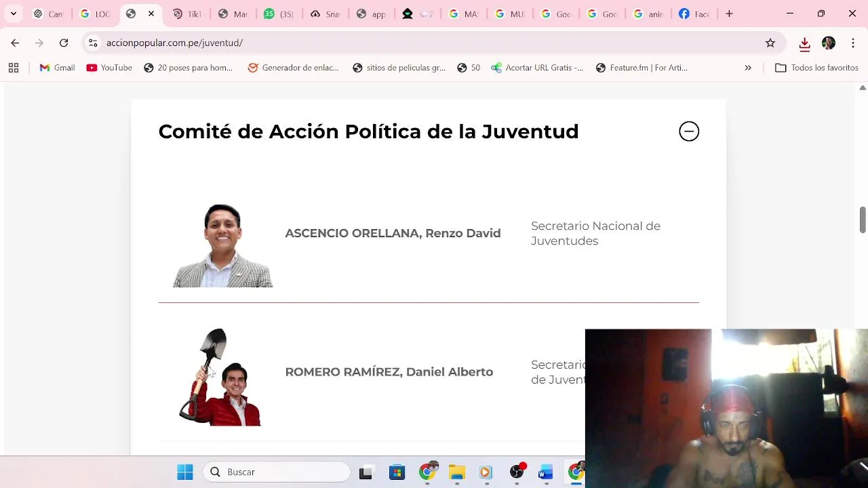
Task: Open '20 poses para hom...' bookmark
Action: tap(188, 68)
